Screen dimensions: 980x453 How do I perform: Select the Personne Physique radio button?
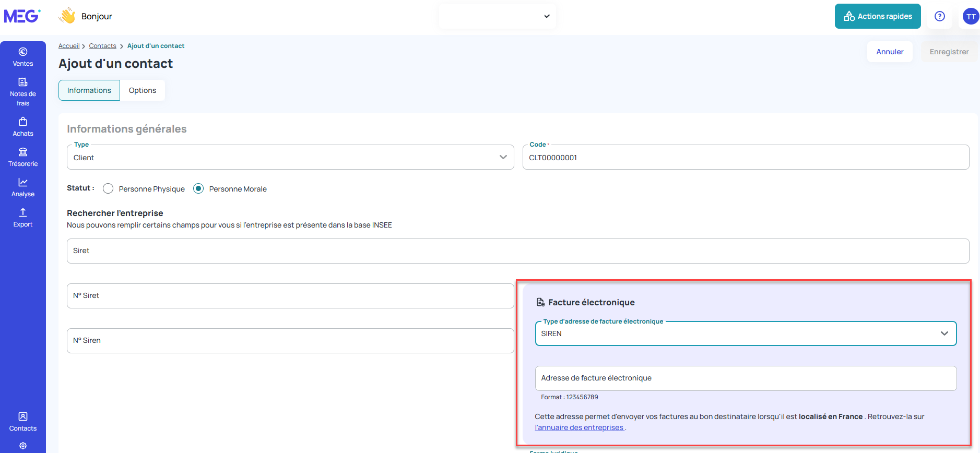tap(108, 188)
